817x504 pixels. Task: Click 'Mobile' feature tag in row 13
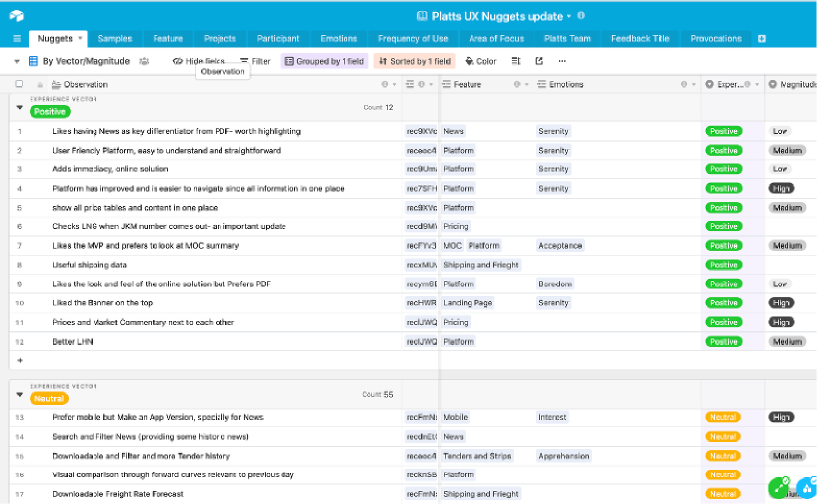(x=456, y=417)
